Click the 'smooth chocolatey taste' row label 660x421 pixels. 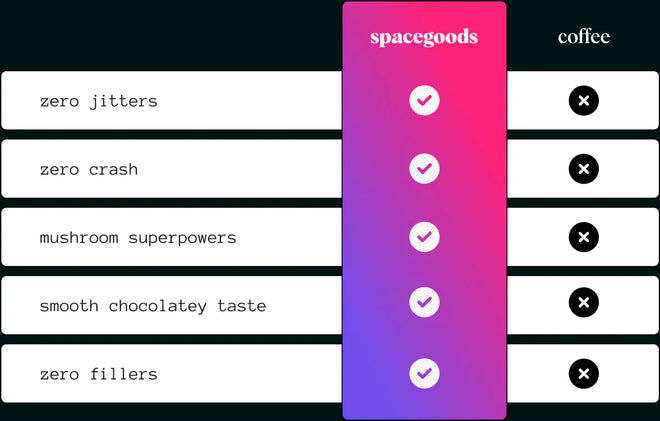click(153, 306)
